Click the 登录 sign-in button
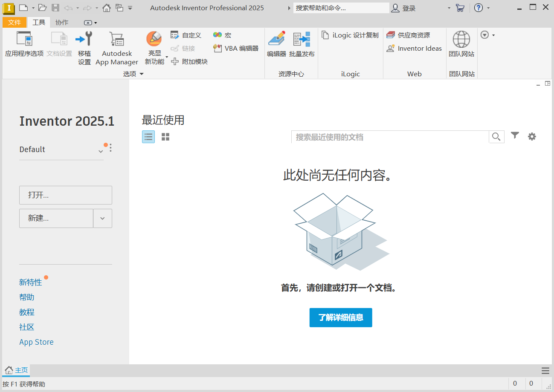The width and height of the screenshot is (554, 392). tap(404, 8)
